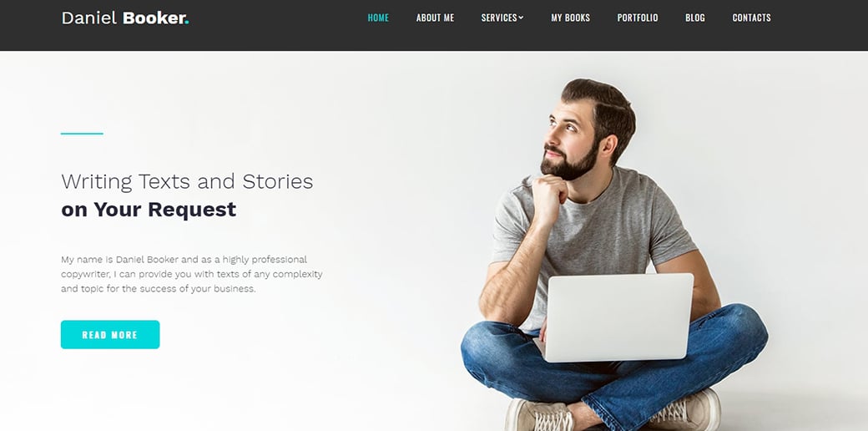Go to the About Me page

[x=435, y=18]
